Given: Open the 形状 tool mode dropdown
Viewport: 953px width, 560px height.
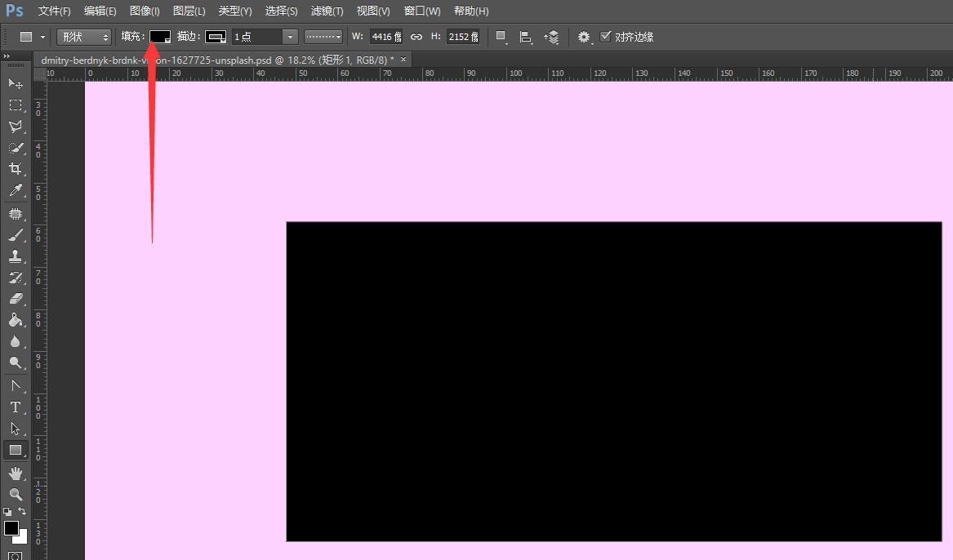Looking at the screenshot, I should pyautogui.click(x=84, y=37).
